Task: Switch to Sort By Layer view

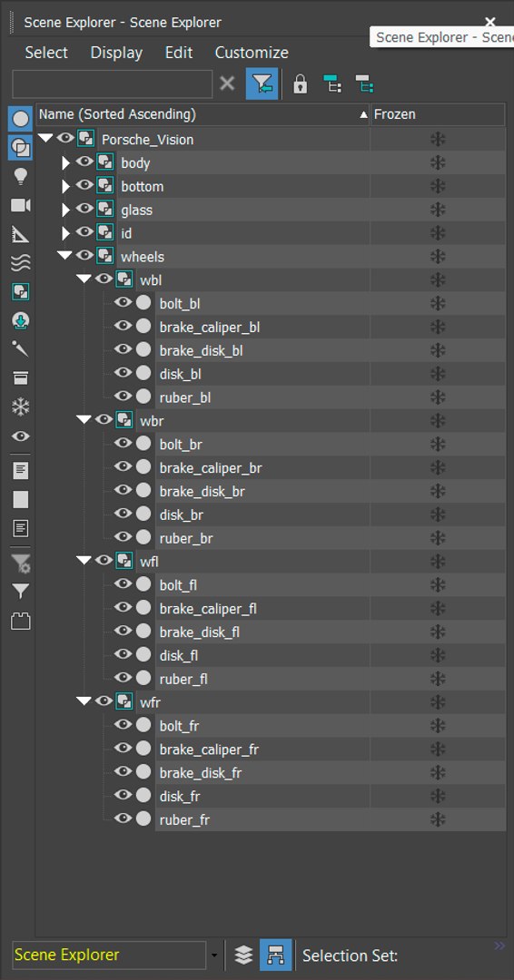Action: [x=243, y=955]
